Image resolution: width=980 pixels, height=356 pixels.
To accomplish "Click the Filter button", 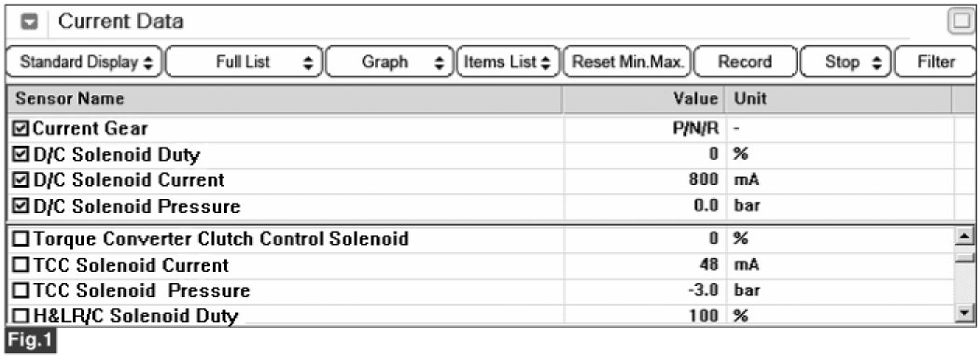I will click(935, 62).
